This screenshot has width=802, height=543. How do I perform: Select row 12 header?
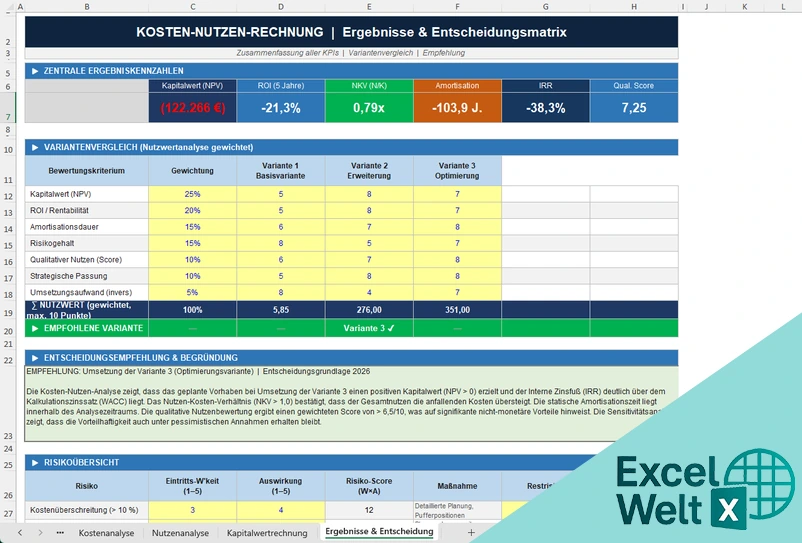pos(8,194)
